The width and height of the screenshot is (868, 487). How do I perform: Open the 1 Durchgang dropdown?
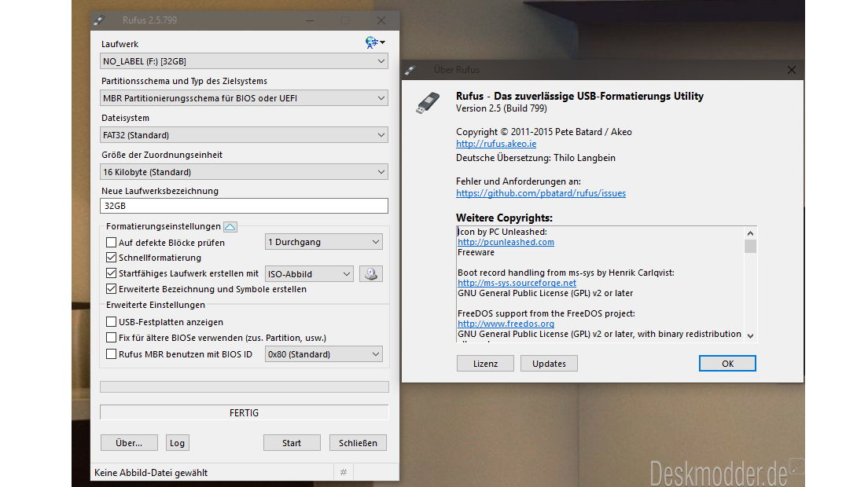pos(324,242)
